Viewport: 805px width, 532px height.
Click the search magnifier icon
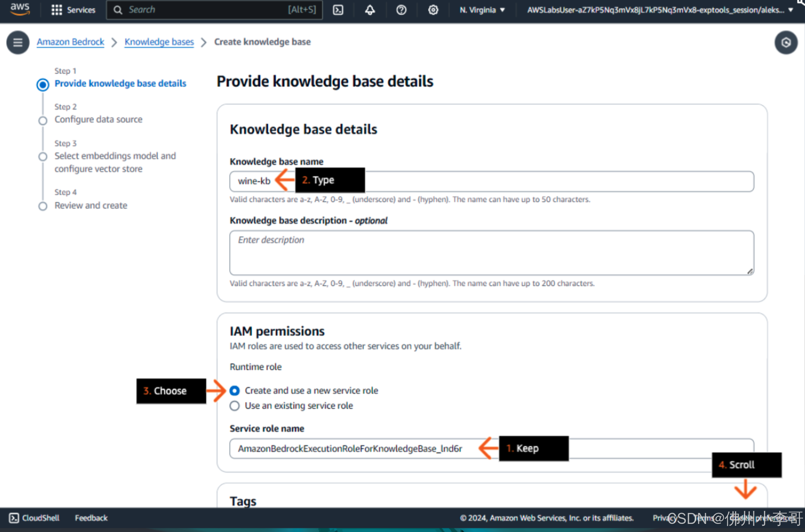(x=118, y=10)
